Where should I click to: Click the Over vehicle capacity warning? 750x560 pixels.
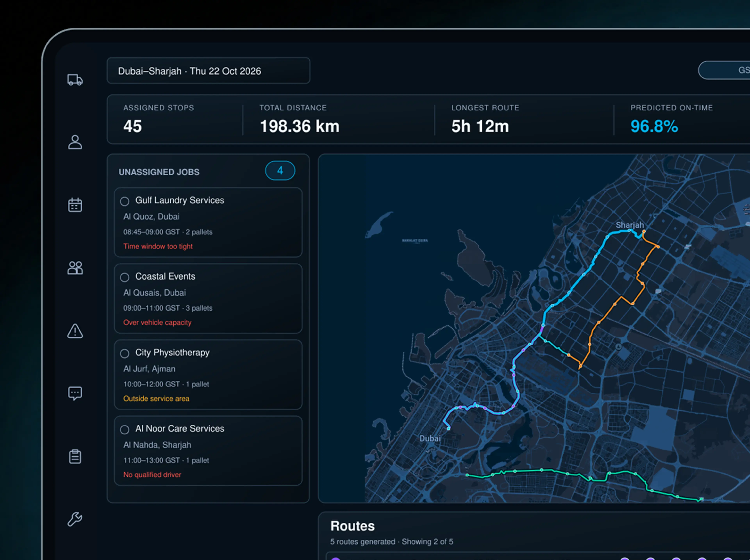(x=157, y=322)
